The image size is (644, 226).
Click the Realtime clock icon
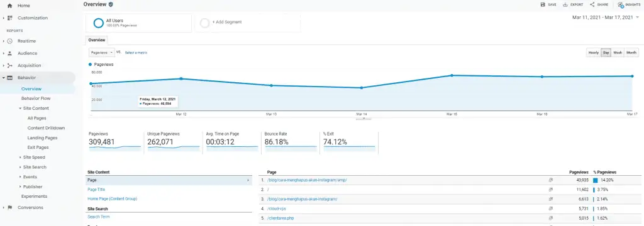(10, 41)
